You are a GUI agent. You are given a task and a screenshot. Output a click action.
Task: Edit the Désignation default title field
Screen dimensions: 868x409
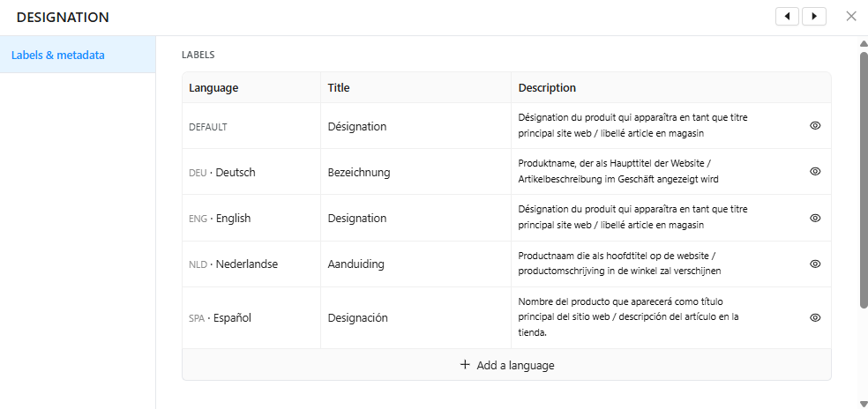pyautogui.click(x=415, y=126)
